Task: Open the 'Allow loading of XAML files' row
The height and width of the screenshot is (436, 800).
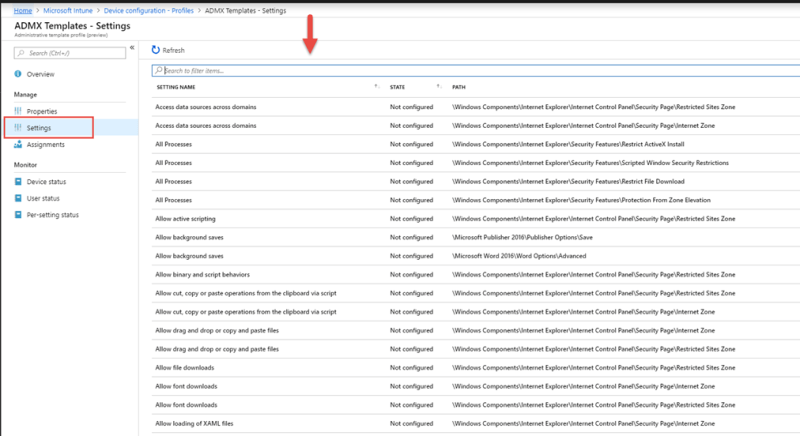Action: [x=193, y=425]
